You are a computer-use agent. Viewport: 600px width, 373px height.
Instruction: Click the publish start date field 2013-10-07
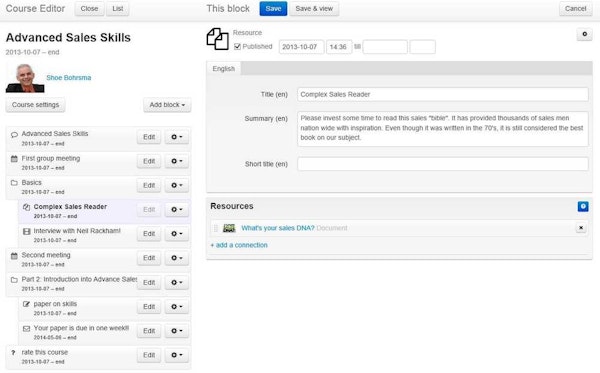point(301,47)
